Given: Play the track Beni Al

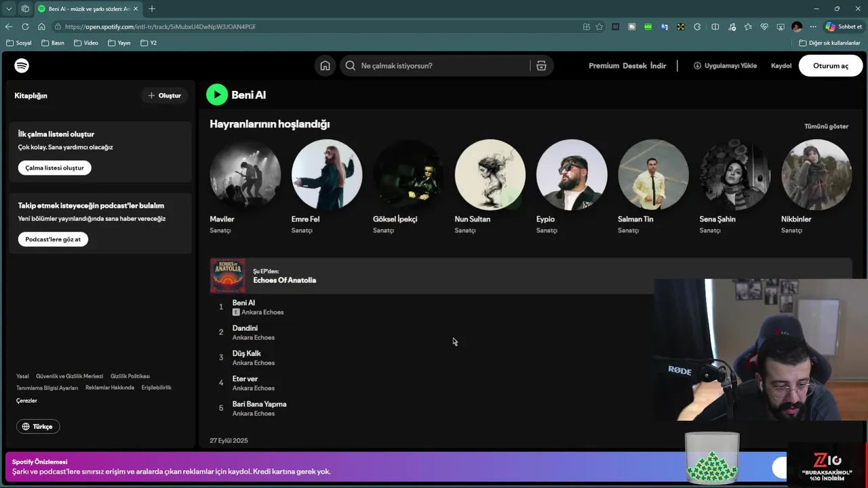Looking at the screenshot, I should 217,95.
